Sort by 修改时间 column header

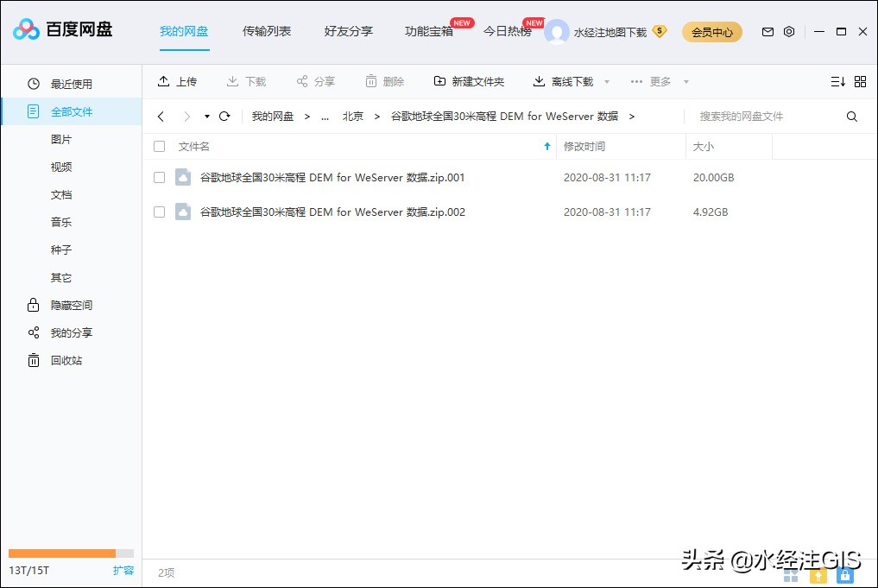584,146
